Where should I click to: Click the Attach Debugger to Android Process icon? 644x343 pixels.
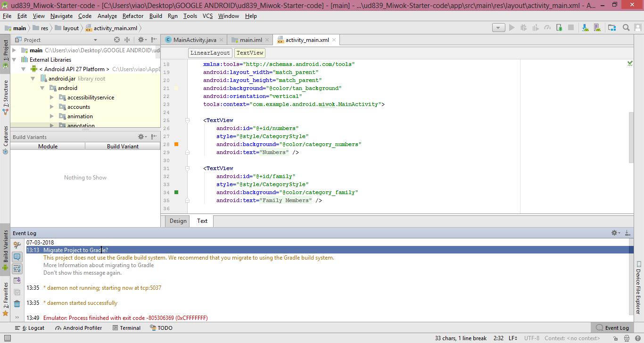tap(559, 27)
